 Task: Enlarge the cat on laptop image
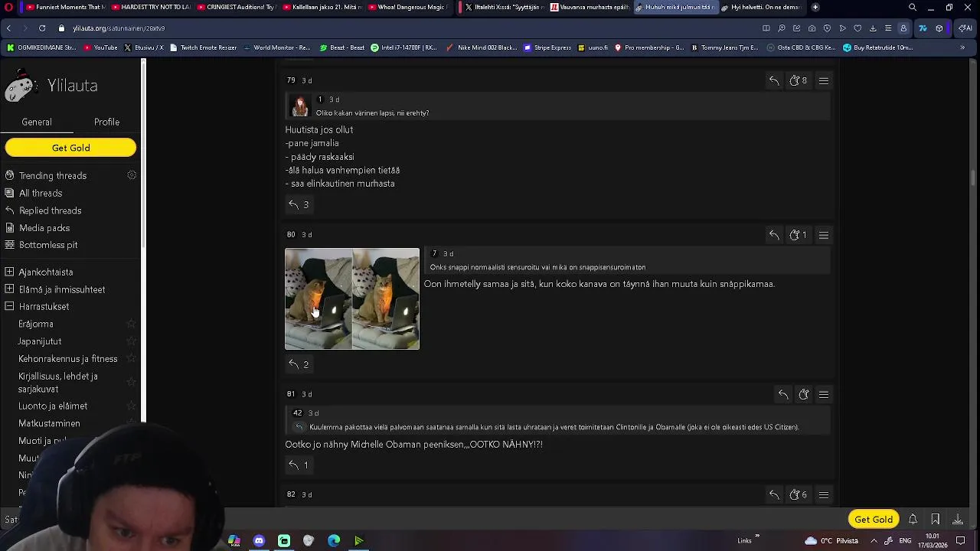click(352, 298)
